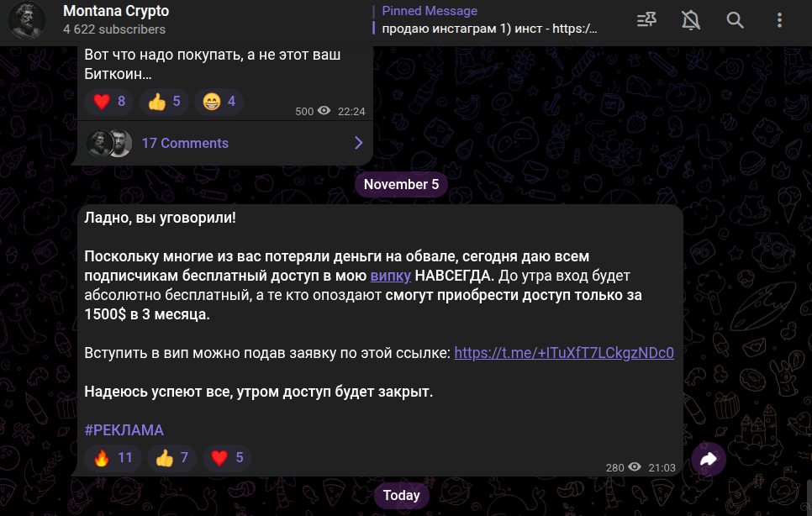Open the pinned messages list icon
Viewport: 812px width, 516px height.
pyautogui.click(x=646, y=20)
